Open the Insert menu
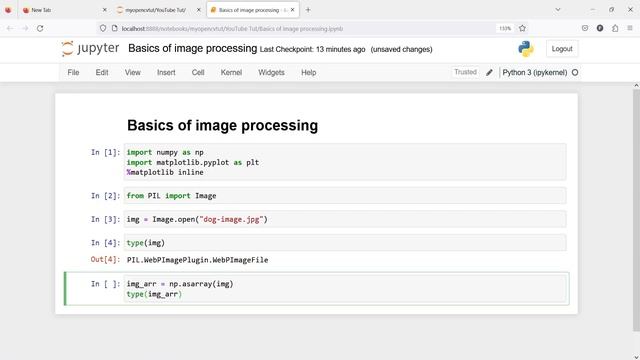This screenshot has height=360, width=640. coord(166,73)
